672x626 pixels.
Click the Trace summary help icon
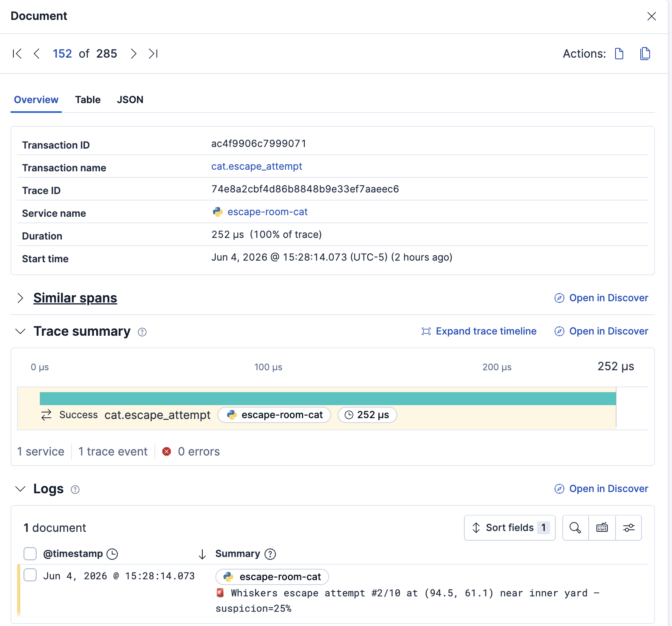(142, 332)
